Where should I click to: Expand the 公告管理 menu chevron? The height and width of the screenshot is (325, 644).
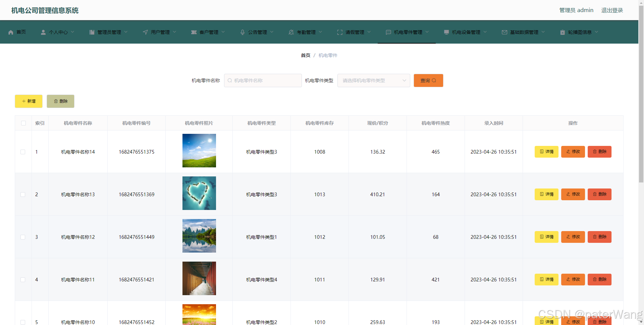(272, 32)
